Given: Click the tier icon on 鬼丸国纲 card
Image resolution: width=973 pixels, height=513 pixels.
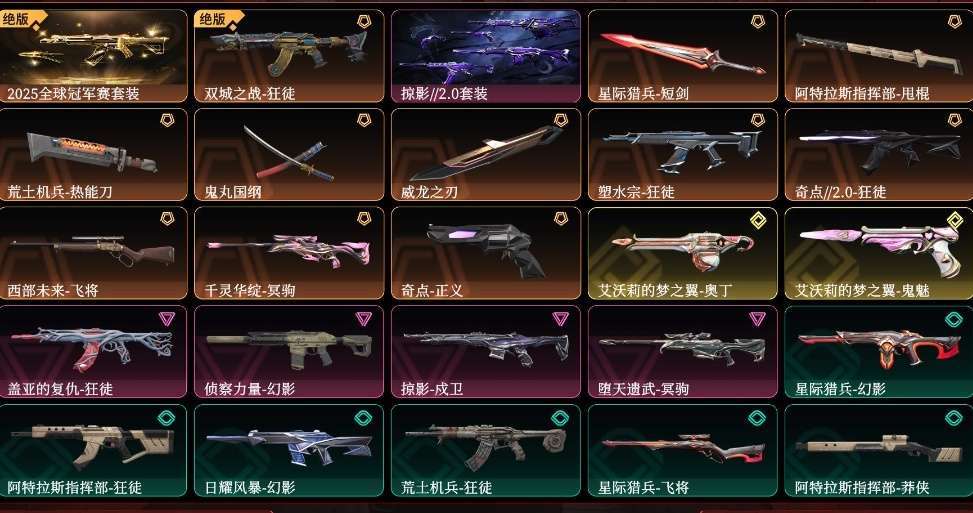Looking at the screenshot, I should pos(364,120).
